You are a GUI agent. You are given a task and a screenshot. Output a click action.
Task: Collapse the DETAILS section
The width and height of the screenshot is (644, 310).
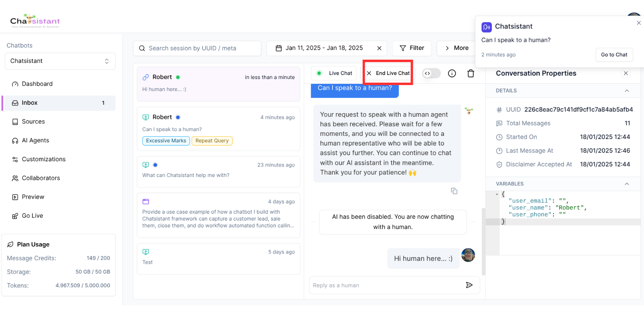627,91
